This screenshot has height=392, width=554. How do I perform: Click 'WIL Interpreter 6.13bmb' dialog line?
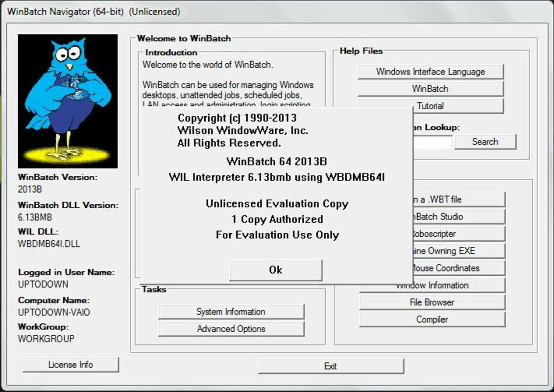(277, 177)
